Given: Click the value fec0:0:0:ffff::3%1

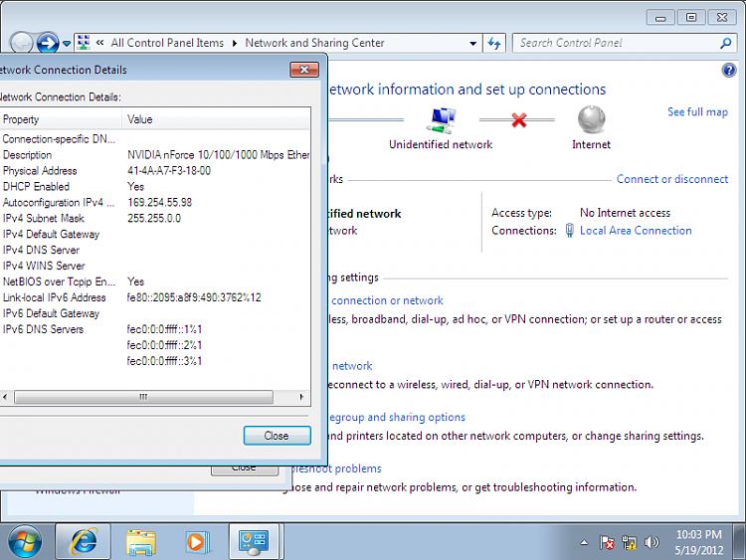Looking at the screenshot, I should click(x=164, y=361).
